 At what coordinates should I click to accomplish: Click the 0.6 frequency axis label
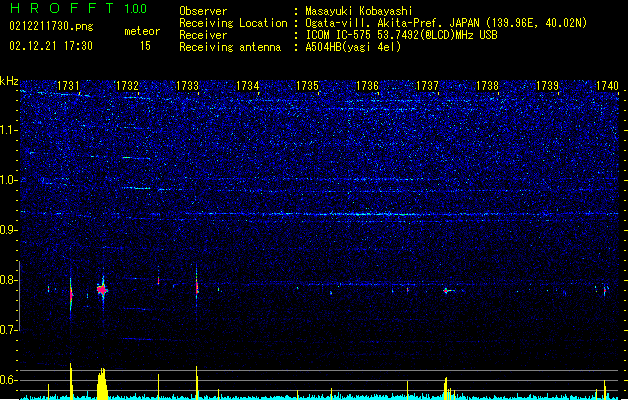pos(9,380)
